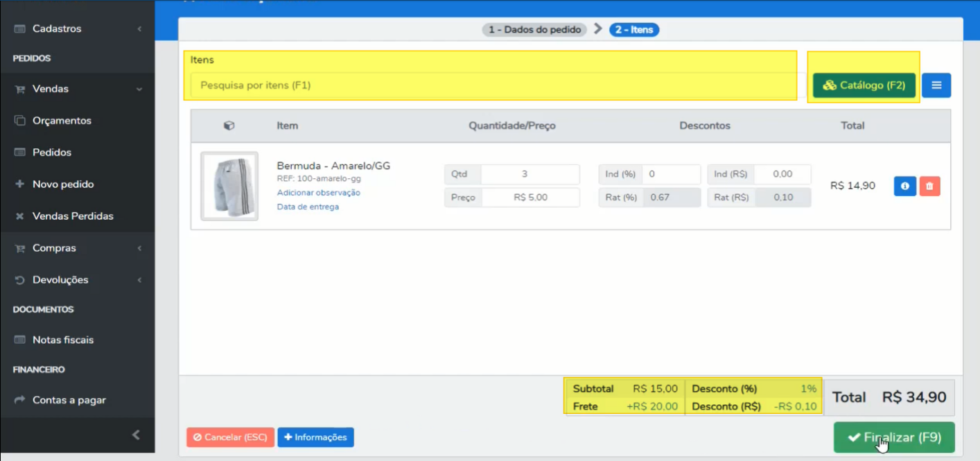This screenshot has height=461, width=980.
Task: Click the blue item info icon
Action: pos(905,186)
